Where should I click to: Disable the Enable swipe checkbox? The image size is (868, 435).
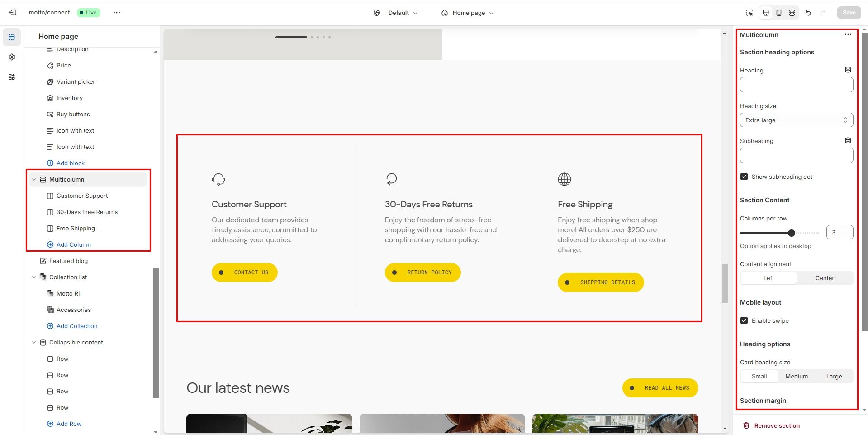coord(744,320)
